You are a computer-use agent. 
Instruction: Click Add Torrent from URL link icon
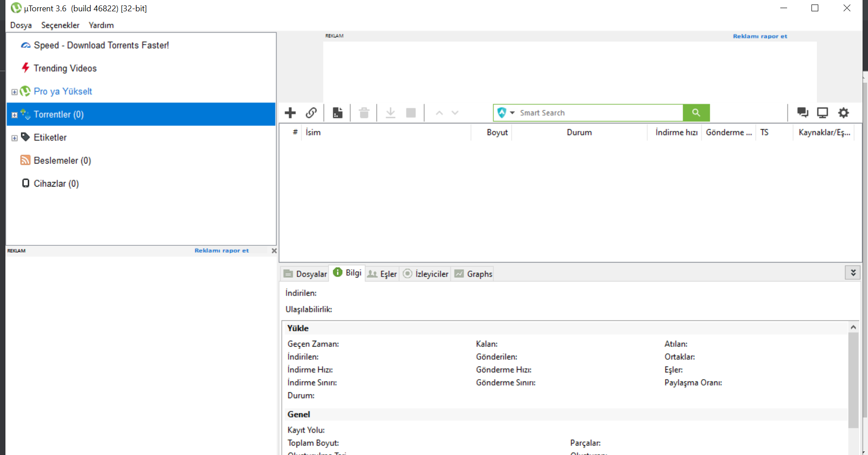[x=311, y=113]
